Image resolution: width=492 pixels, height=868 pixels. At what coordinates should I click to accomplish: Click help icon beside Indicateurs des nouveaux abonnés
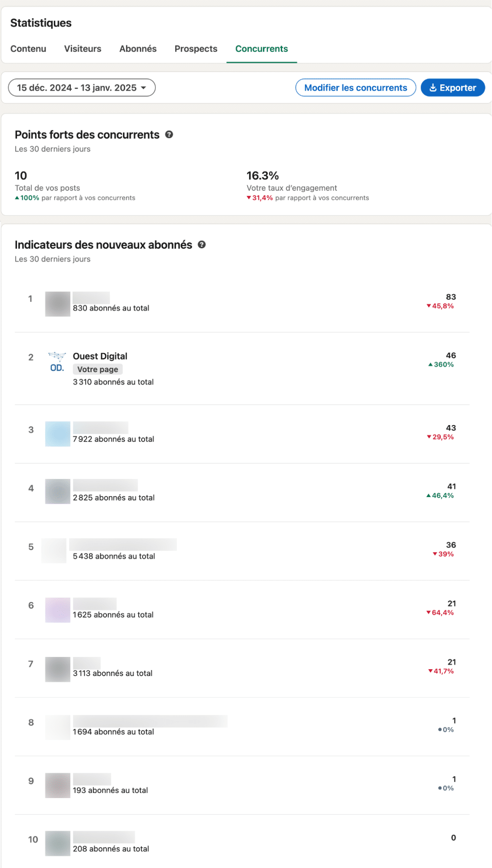point(202,244)
